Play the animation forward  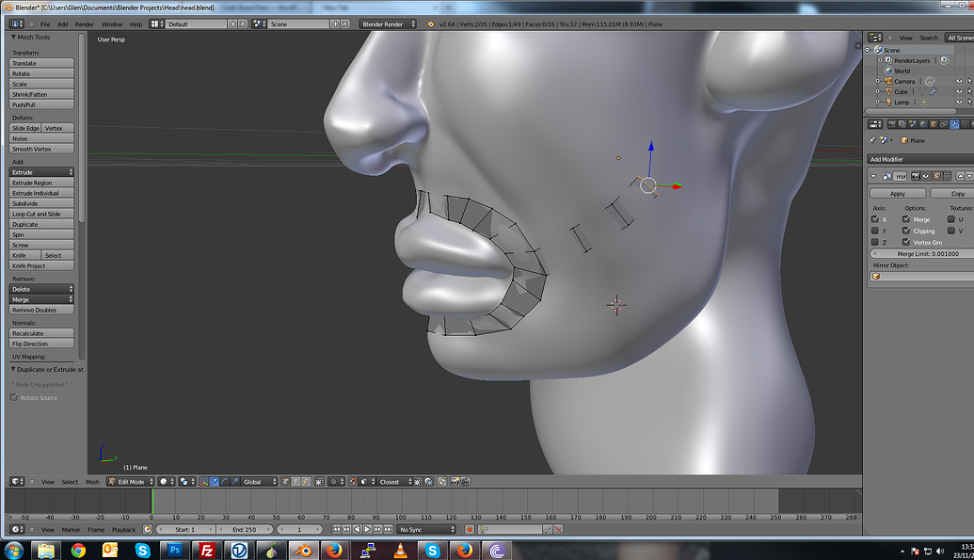[x=367, y=530]
